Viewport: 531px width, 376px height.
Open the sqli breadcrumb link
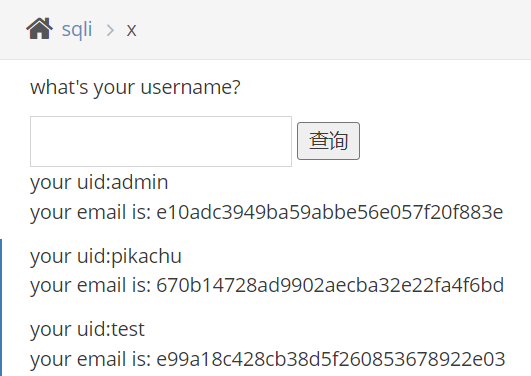click(77, 29)
